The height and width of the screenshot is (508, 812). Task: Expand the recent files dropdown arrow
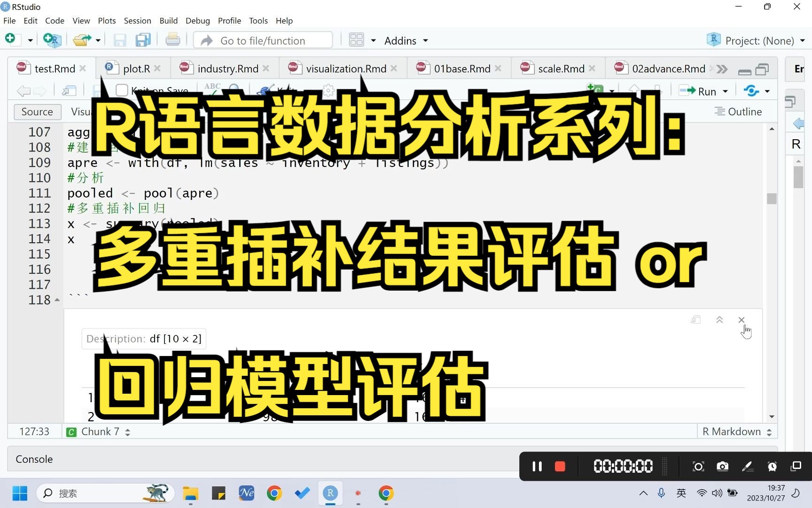[98, 40]
